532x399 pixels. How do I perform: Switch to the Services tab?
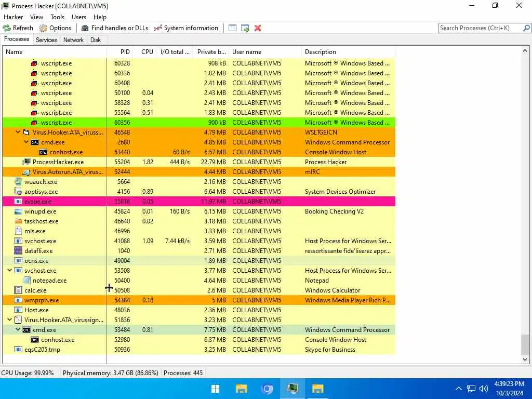click(46, 40)
